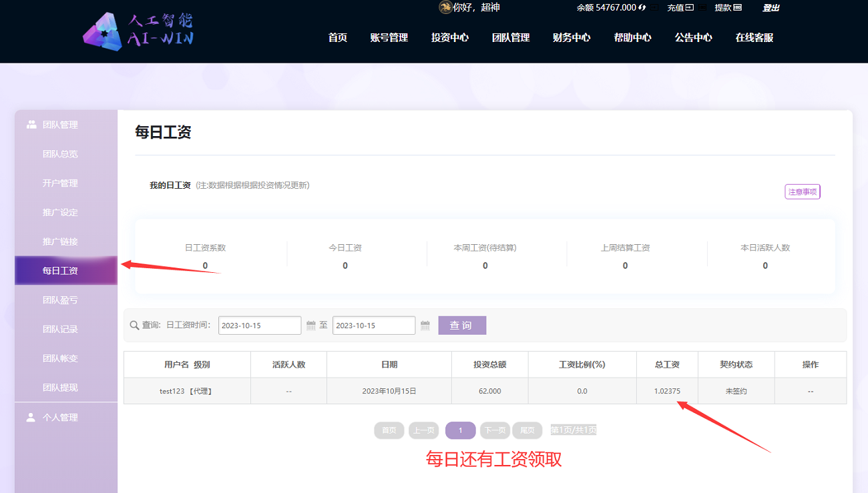The image size is (868, 493).
Task: Go to the 下一页 next page
Action: point(494,430)
